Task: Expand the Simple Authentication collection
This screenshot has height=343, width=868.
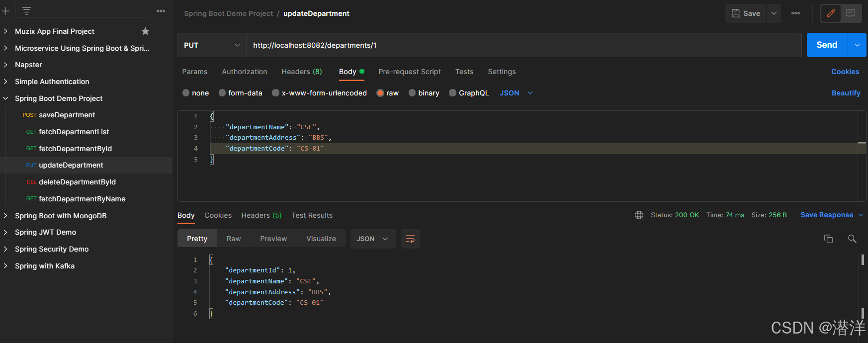Action: click(x=6, y=82)
